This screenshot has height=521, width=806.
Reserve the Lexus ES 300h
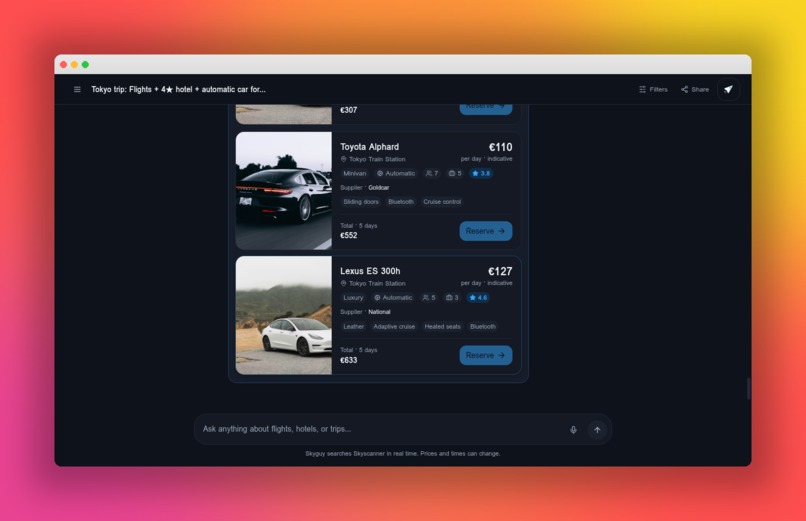(486, 356)
